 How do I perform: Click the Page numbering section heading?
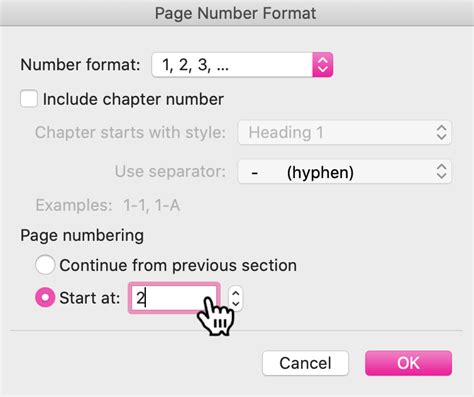[82, 236]
